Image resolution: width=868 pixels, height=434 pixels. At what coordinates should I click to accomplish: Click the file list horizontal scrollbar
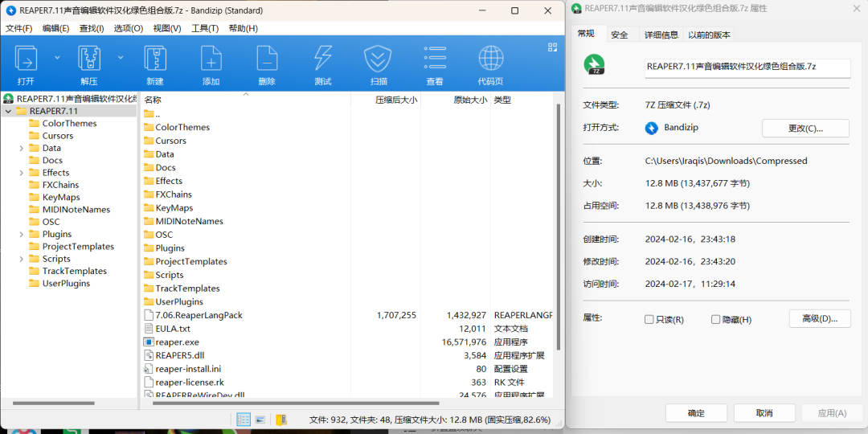pos(296,403)
